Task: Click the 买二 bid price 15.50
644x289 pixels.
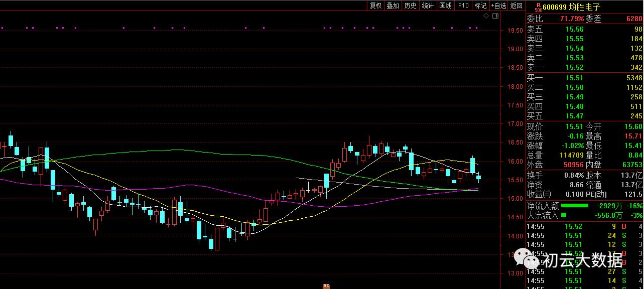Action: (575, 87)
